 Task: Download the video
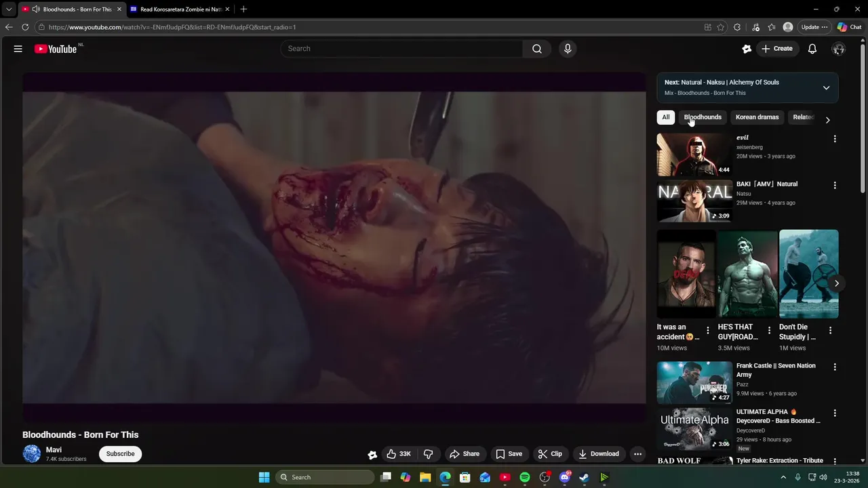point(598,454)
